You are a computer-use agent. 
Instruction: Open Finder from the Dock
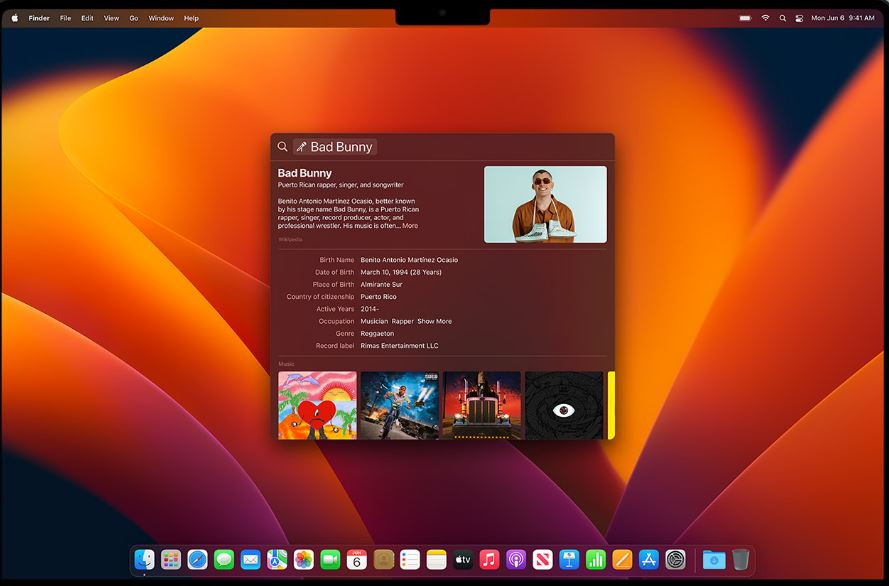tap(145, 560)
